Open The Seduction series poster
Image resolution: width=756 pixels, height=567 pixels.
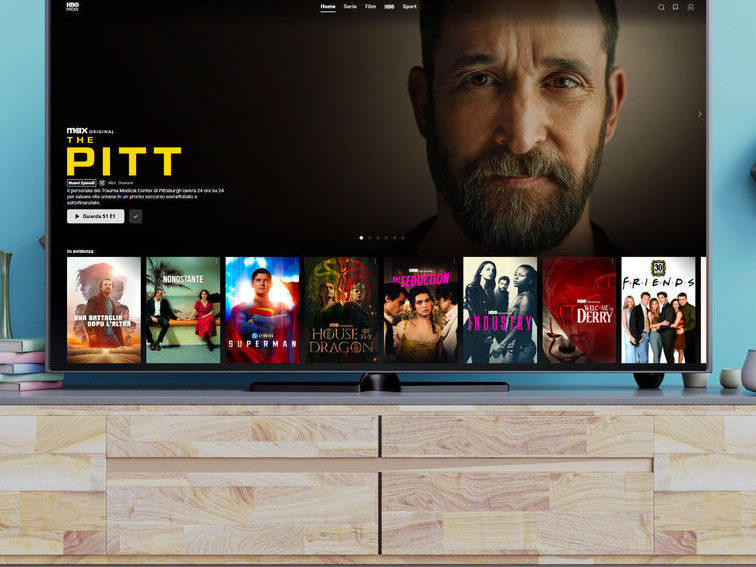pyautogui.click(x=421, y=310)
